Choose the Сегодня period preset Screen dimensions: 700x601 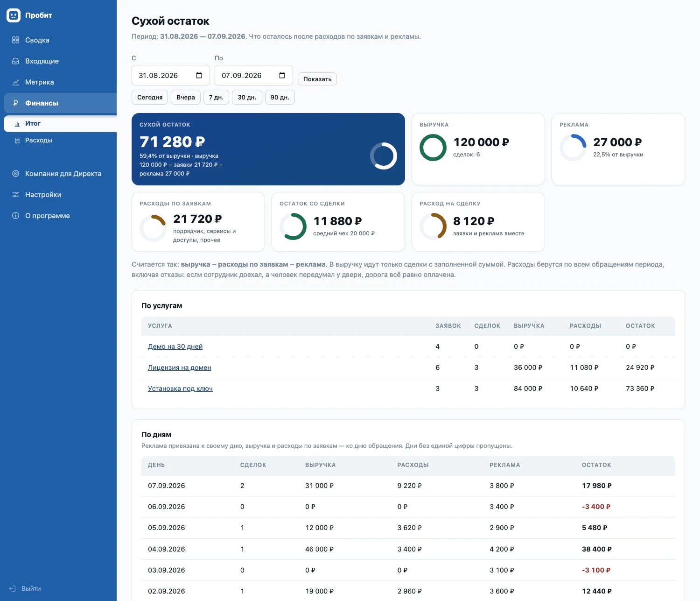(x=150, y=97)
